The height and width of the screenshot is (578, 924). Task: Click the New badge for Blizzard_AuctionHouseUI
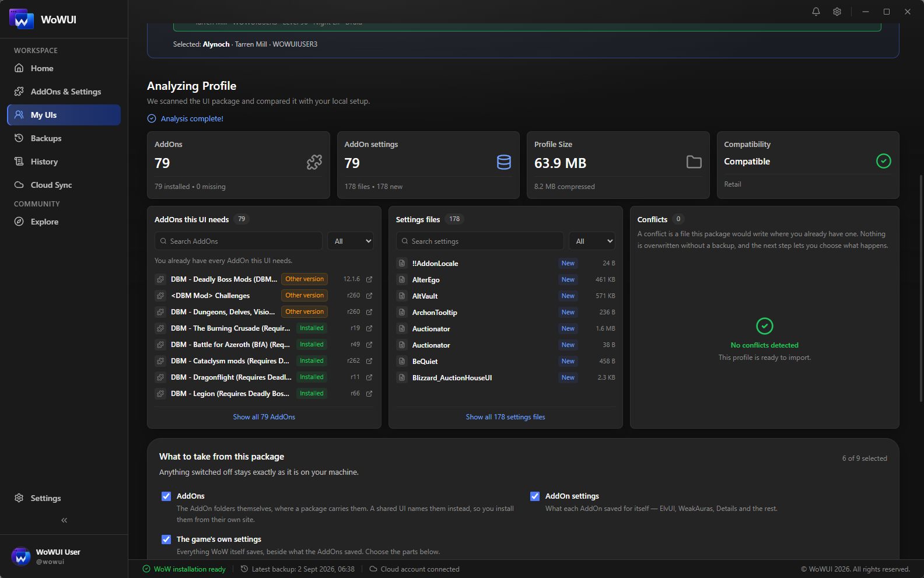point(568,377)
